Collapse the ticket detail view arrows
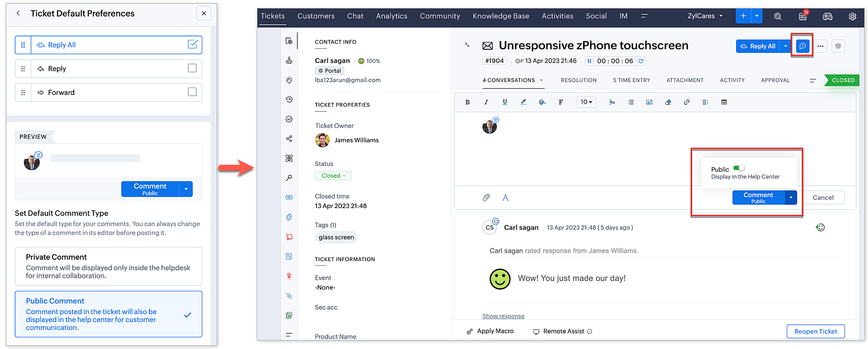Image resolution: width=868 pixels, height=349 pixels. [x=467, y=45]
